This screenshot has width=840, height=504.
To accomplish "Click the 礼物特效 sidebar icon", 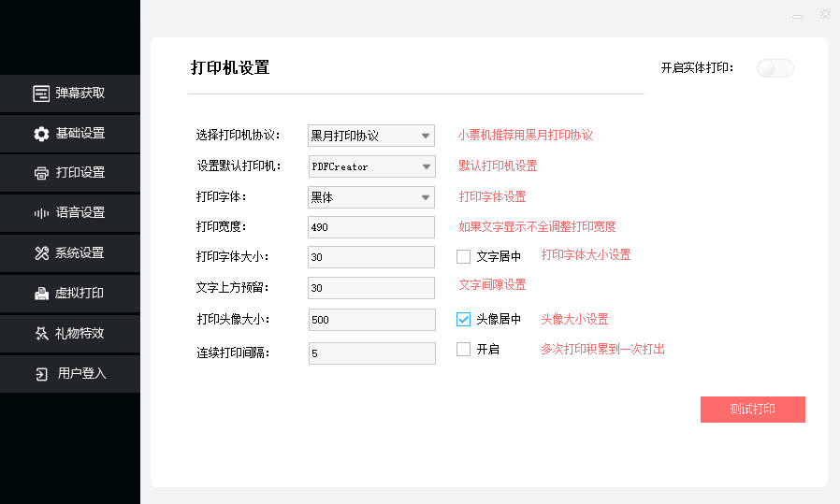I will point(40,334).
